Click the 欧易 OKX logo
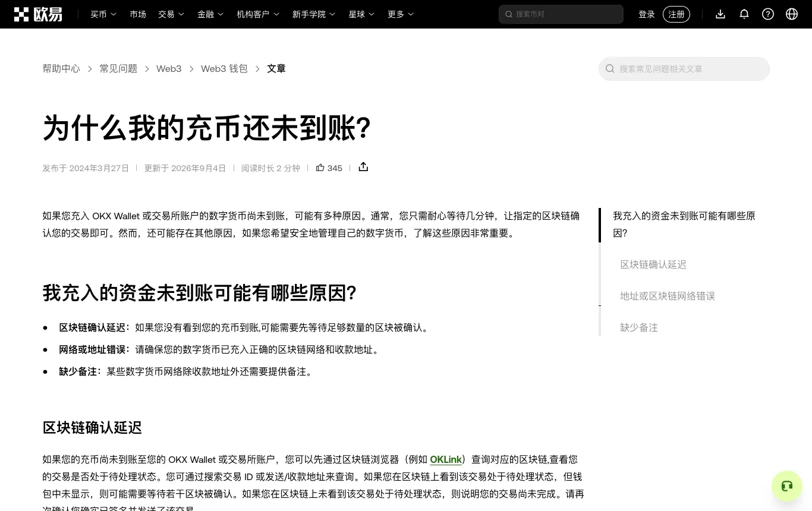The height and width of the screenshot is (511, 812). click(x=38, y=14)
